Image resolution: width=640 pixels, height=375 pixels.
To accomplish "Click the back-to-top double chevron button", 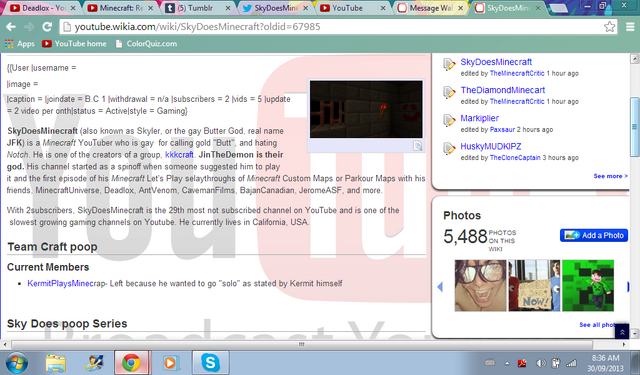I will tap(622, 332).
